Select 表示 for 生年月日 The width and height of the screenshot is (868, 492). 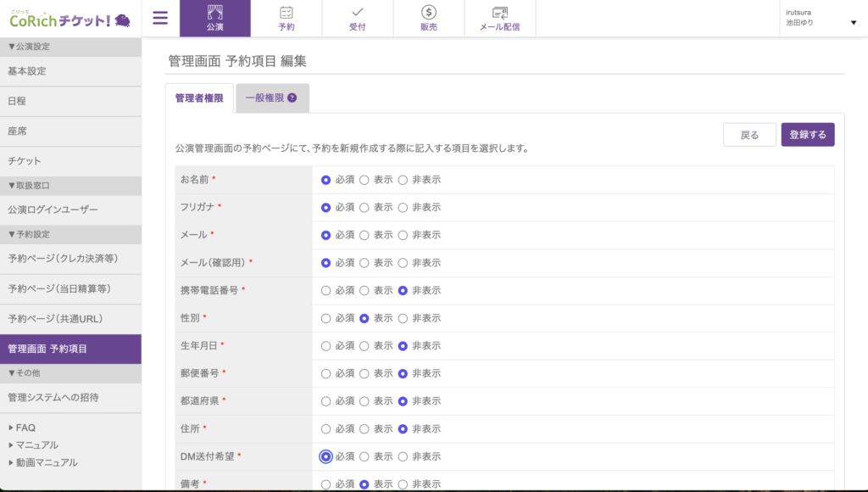pyautogui.click(x=364, y=346)
